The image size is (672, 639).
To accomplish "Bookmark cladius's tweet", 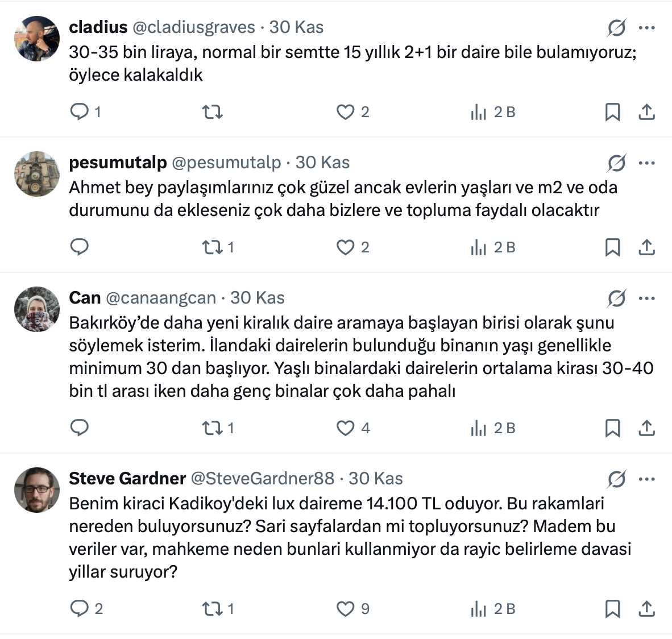I will pyautogui.click(x=612, y=112).
